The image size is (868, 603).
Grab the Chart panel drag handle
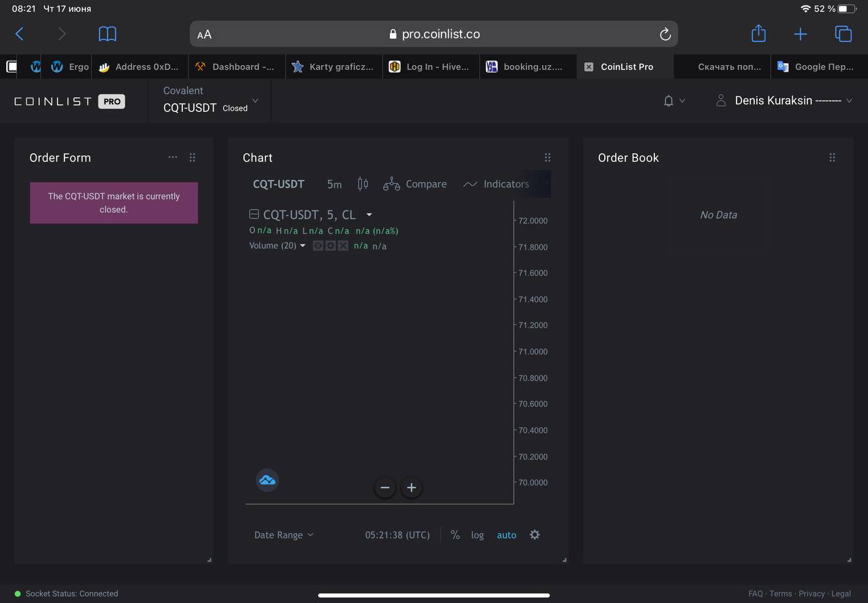(x=548, y=157)
